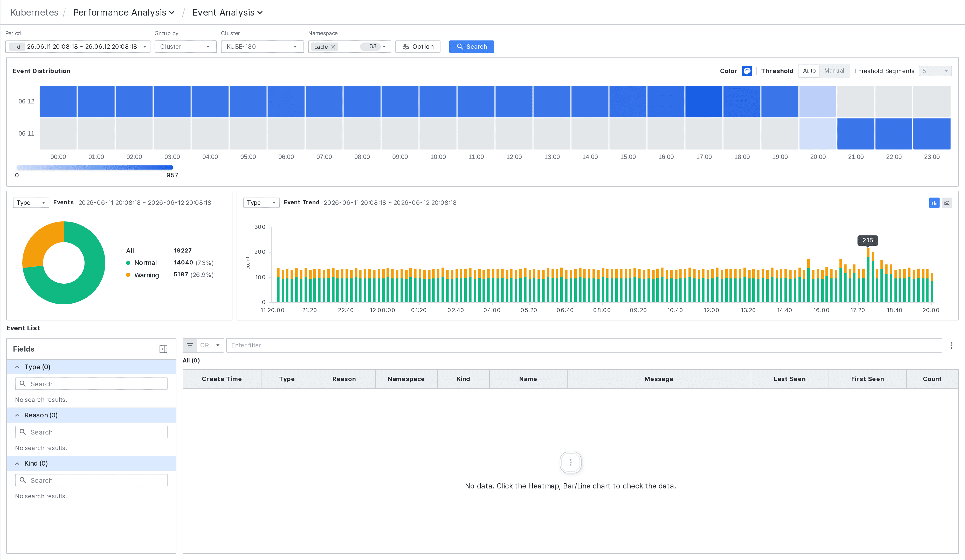This screenshot has height=560, width=965.
Task: Open the OR filter operator dropdown
Action: coord(210,345)
